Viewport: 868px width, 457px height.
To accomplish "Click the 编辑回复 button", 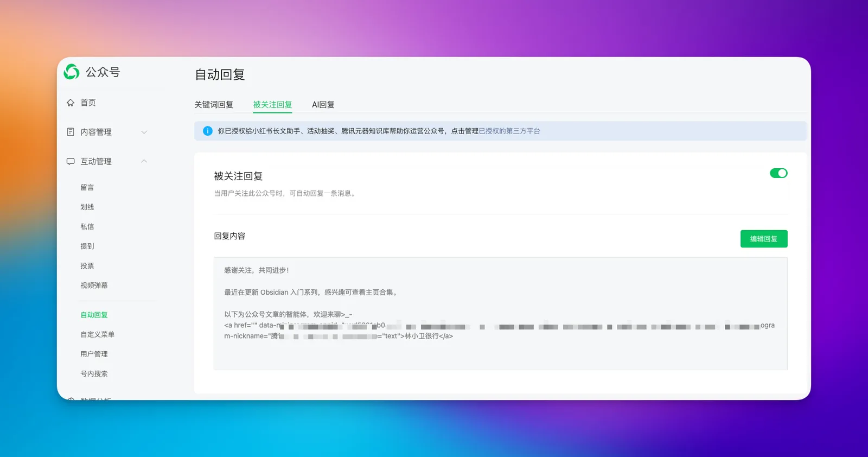I will (764, 239).
